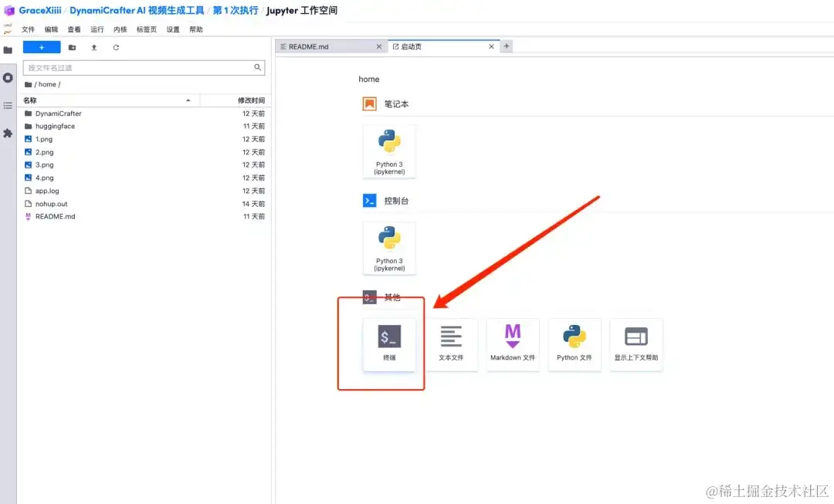This screenshot has height=504, width=834.
Task: Open the file browser sidebar icon
Action: 8,50
